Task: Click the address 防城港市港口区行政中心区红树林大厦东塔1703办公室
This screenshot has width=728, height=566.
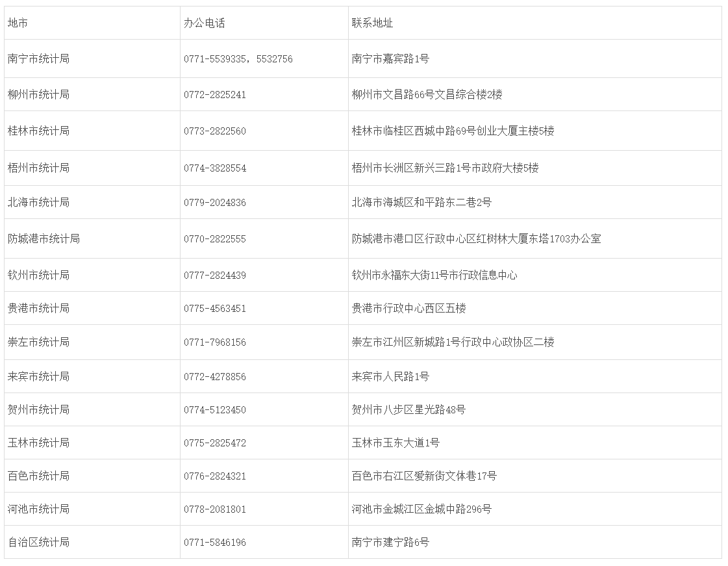Action: tap(477, 239)
